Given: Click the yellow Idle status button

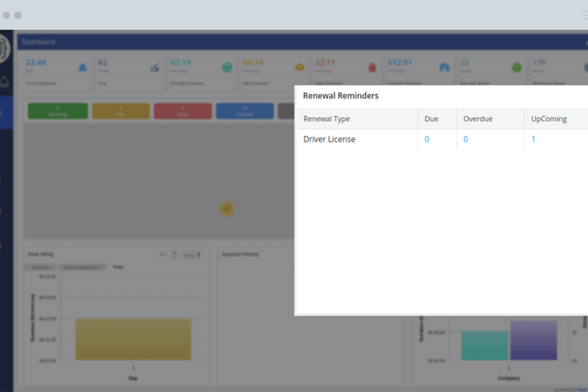Looking at the screenshot, I should (121, 111).
